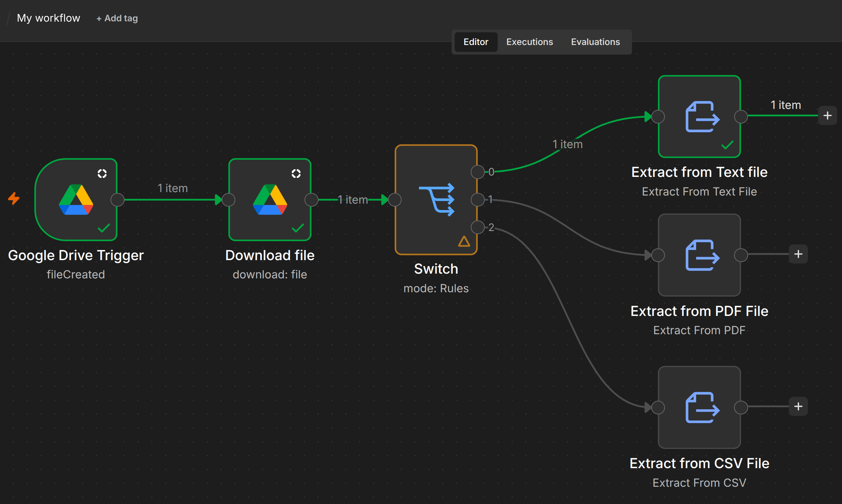The width and height of the screenshot is (842, 504).
Task: Open the Download file Google Drive node
Action: click(270, 200)
